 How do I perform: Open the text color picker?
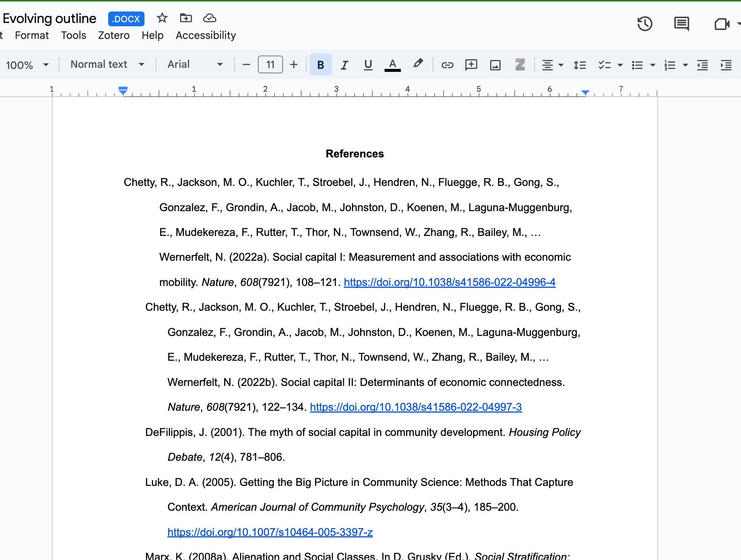tap(392, 65)
